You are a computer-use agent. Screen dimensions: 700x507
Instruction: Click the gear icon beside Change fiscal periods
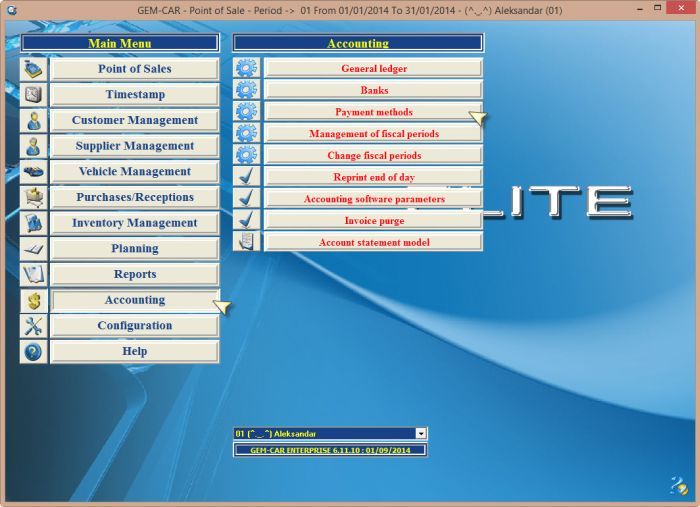click(246, 155)
